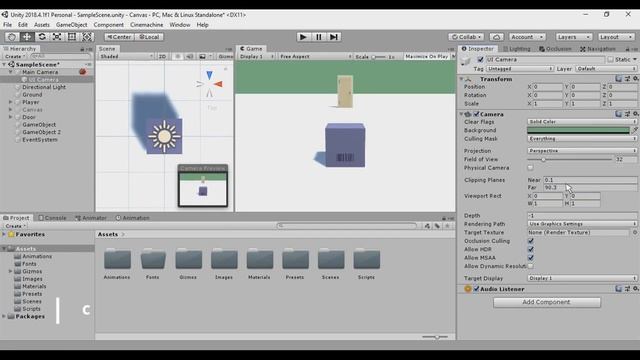Open the GameObject menu

pos(71,25)
